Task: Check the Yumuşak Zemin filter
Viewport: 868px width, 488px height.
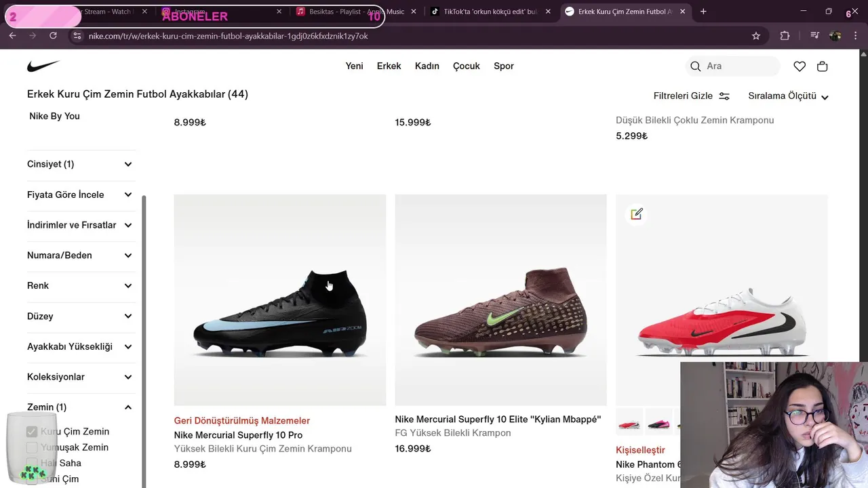Action: click(x=32, y=447)
